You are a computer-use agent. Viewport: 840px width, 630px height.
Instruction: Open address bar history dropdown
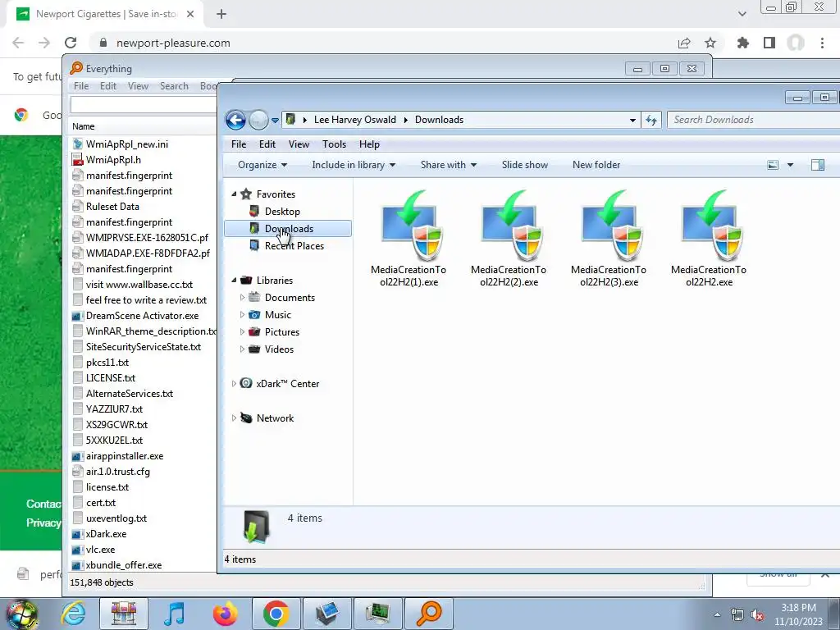pyautogui.click(x=632, y=120)
